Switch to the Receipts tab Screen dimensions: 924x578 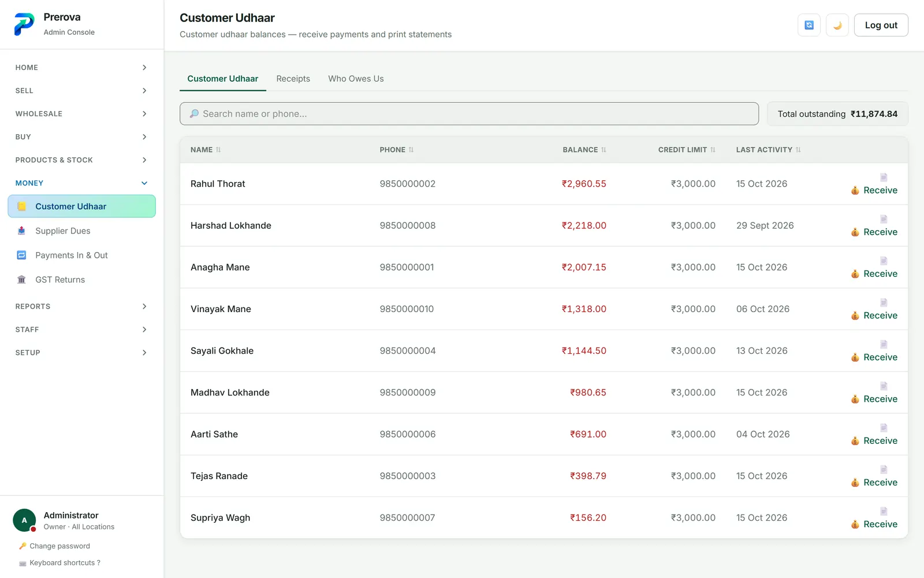(x=293, y=79)
